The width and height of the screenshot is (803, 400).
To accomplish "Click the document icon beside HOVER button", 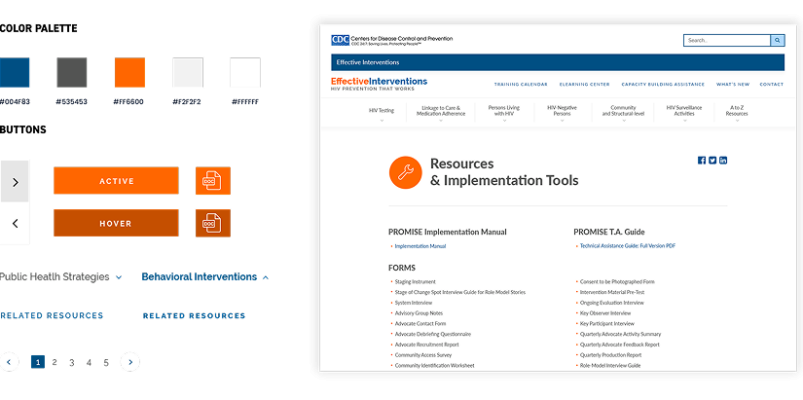I will tap(212, 223).
